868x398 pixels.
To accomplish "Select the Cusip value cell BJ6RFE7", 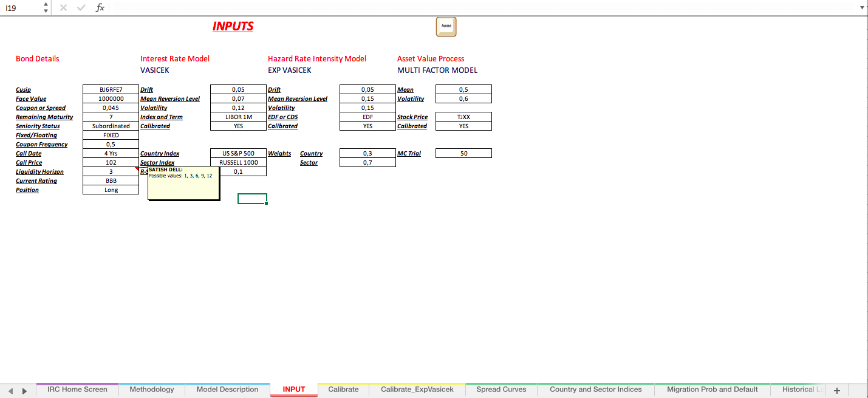I will click(x=111, y=90).
